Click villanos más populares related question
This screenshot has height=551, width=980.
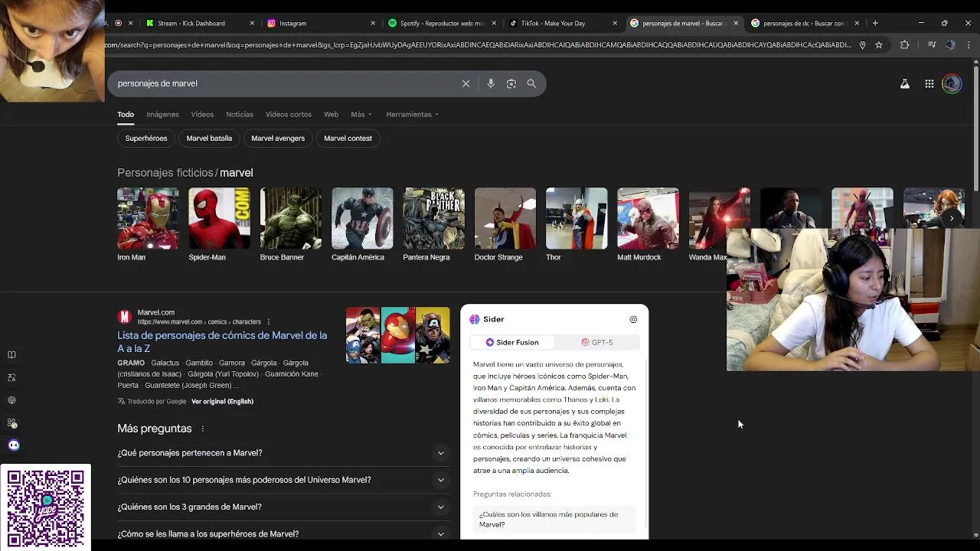[x=554, y=519]
